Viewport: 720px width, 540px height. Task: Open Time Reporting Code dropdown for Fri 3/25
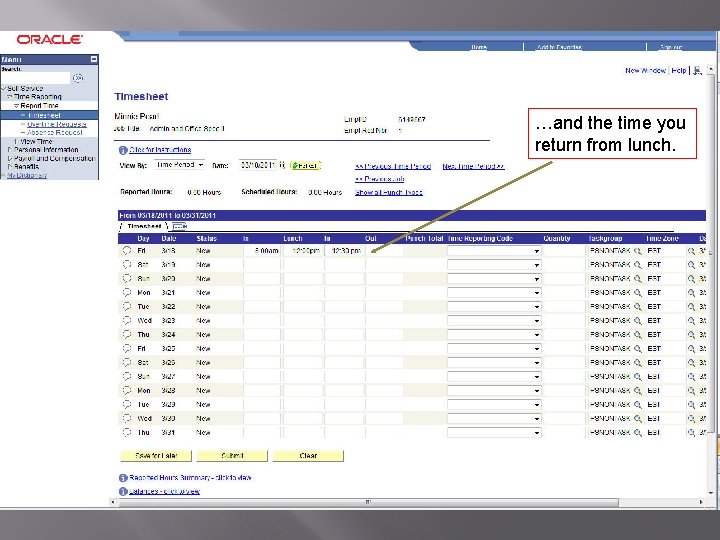tap(494, 349)
